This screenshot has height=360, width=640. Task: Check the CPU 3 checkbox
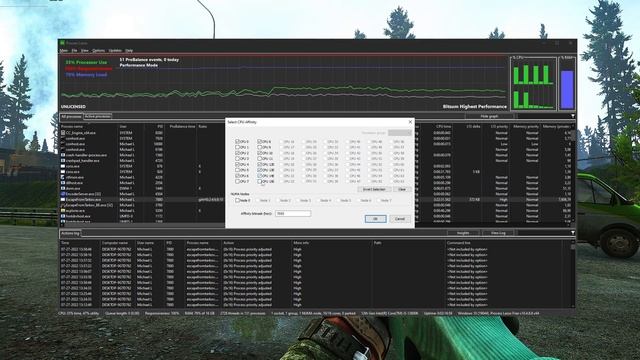tap(237, 159)
